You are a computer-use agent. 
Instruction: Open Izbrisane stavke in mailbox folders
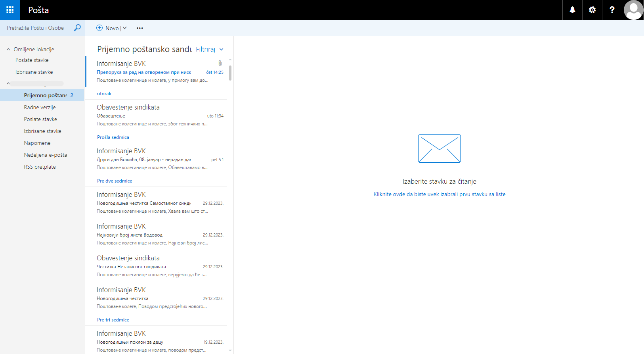(42, 131)
